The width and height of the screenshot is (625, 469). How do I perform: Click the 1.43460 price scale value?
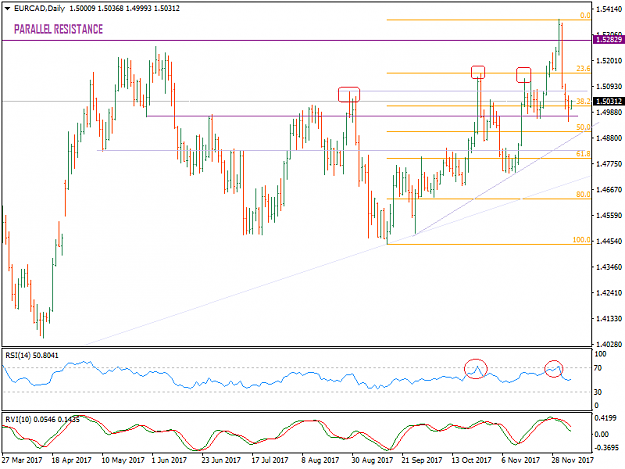(x=609, y=267)
